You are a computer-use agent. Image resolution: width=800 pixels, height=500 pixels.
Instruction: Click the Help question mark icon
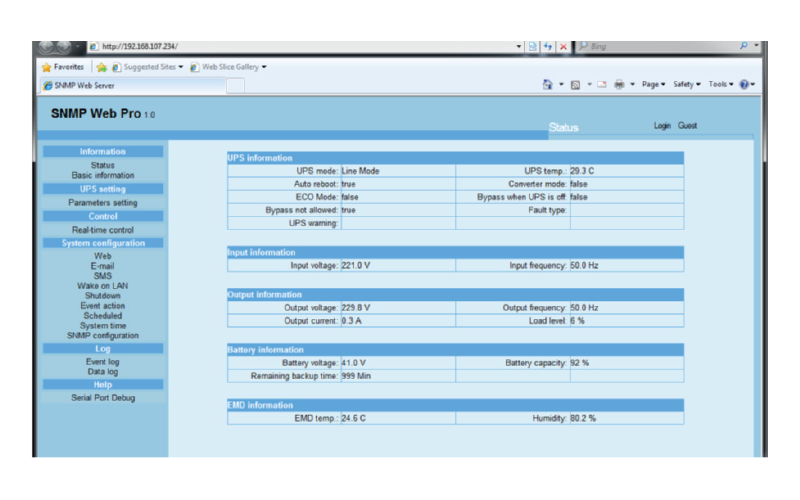pyautogui.click(x=744, y=85)
